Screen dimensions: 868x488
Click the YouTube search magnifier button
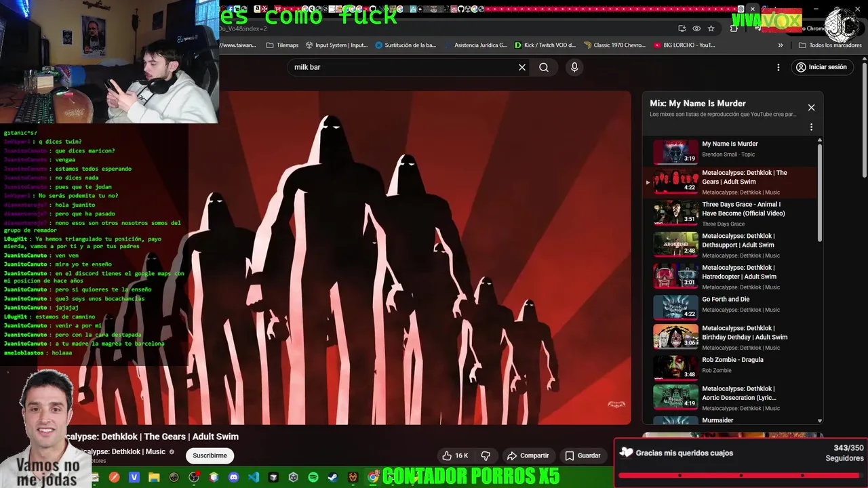coord(544,67)
